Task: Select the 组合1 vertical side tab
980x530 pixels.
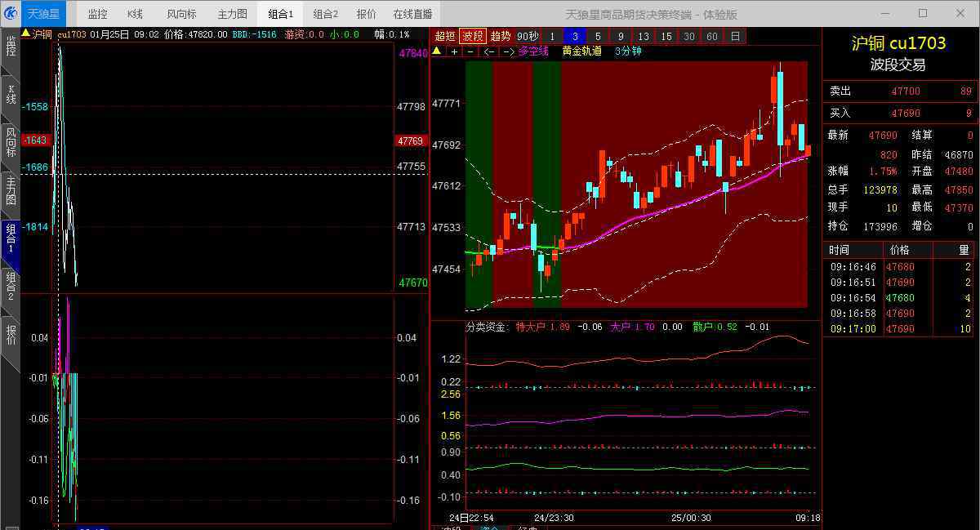Action: click(11, 238)
